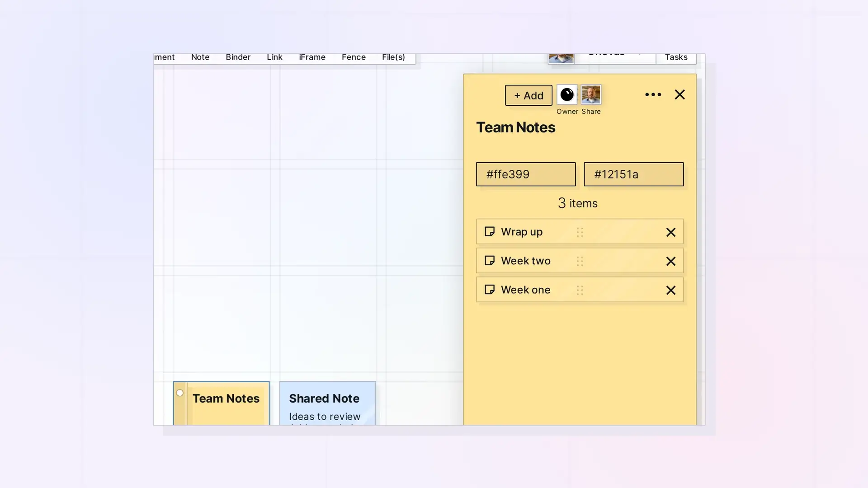Click the note icon beside Week one

489,289
